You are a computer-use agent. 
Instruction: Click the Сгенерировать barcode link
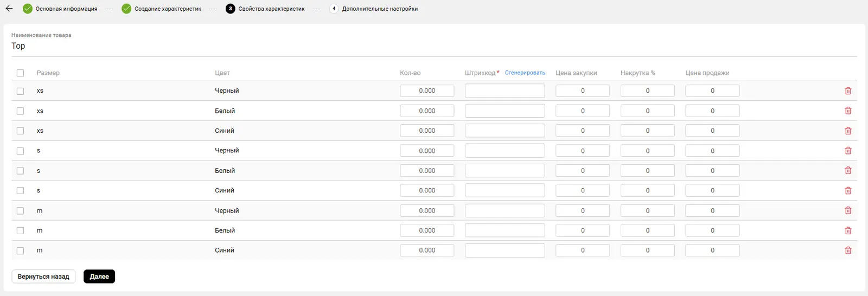tap(525, 73)
